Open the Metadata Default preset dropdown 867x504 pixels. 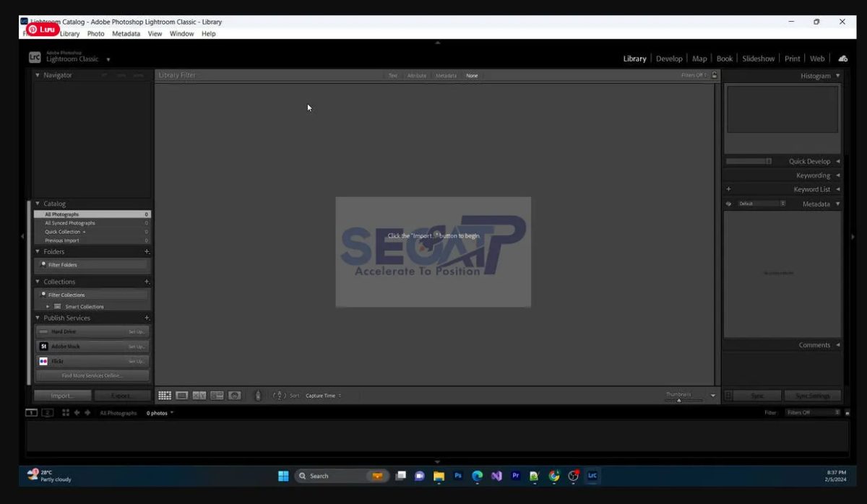(762, 204)
